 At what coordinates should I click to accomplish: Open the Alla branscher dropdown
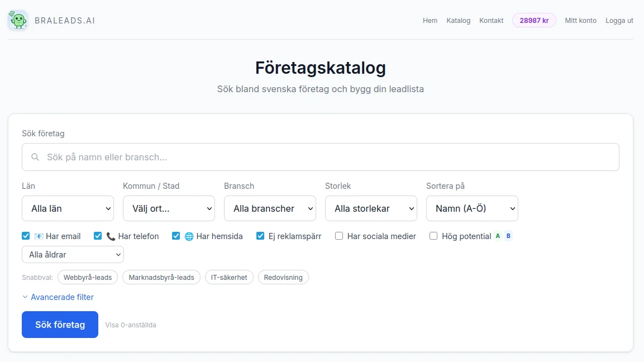270,208
